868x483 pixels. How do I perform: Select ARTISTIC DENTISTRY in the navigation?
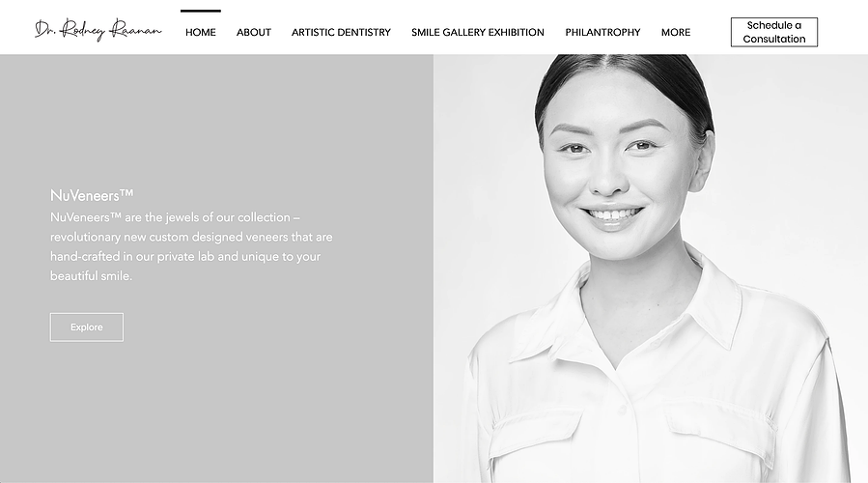click(341, 32)
